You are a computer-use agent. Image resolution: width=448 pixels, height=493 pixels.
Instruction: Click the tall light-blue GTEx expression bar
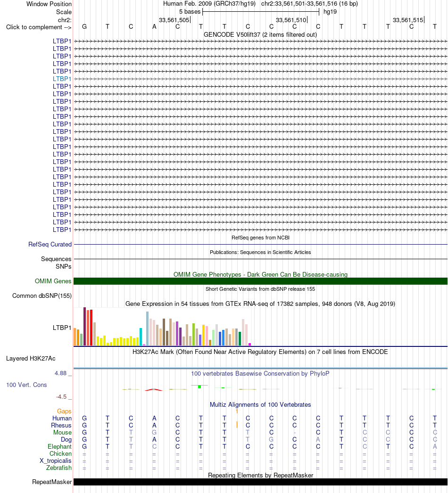tap(147, 329)
